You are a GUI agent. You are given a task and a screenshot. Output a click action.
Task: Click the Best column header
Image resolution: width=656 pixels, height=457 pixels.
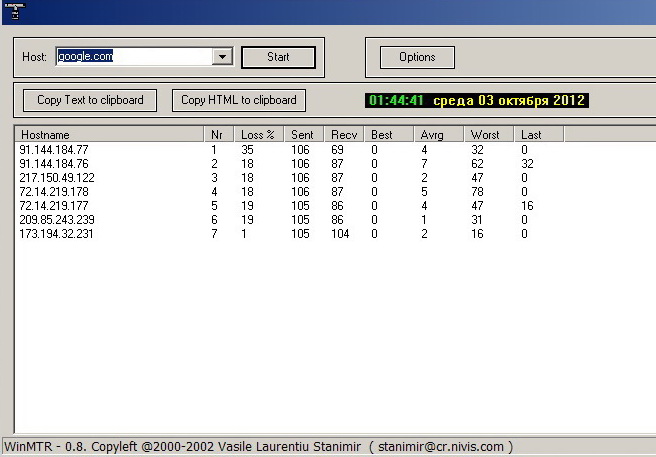[x=388, y=134]
